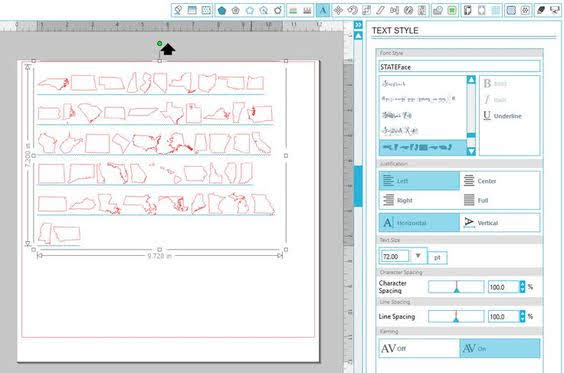Set justification to Center
564x373 pixels.
click(x=500, y=181)
